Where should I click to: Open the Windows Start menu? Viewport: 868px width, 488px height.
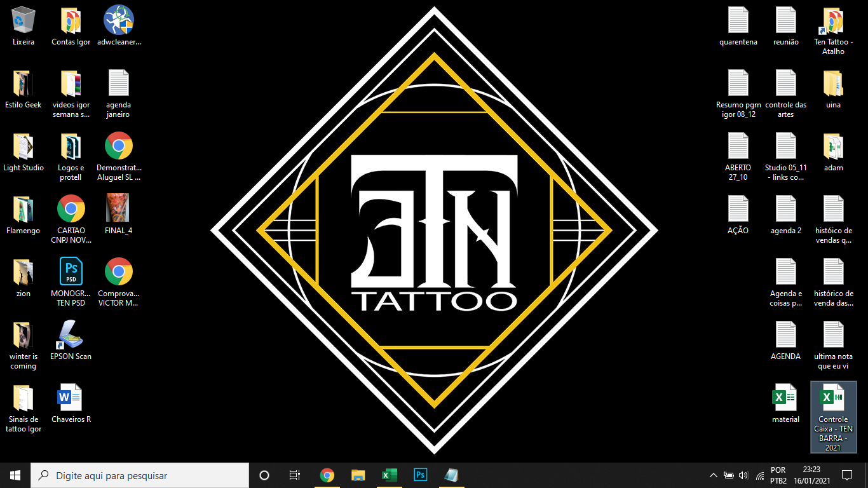coord(13,475)
